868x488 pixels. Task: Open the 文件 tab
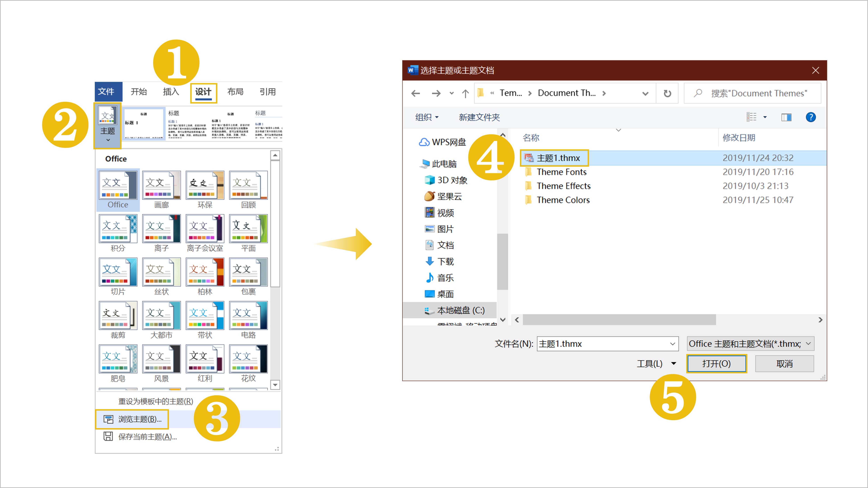click(106, 92)
